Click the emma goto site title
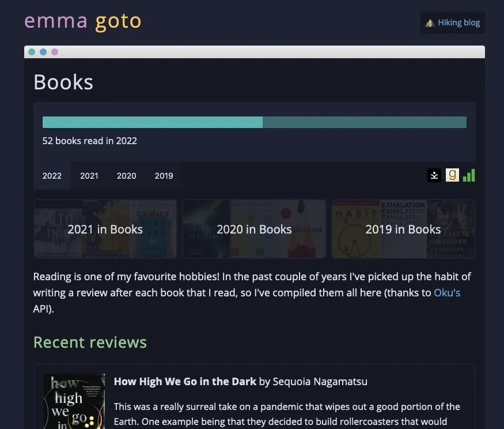This screenshot has width=504, height=429. pos(82,21)
